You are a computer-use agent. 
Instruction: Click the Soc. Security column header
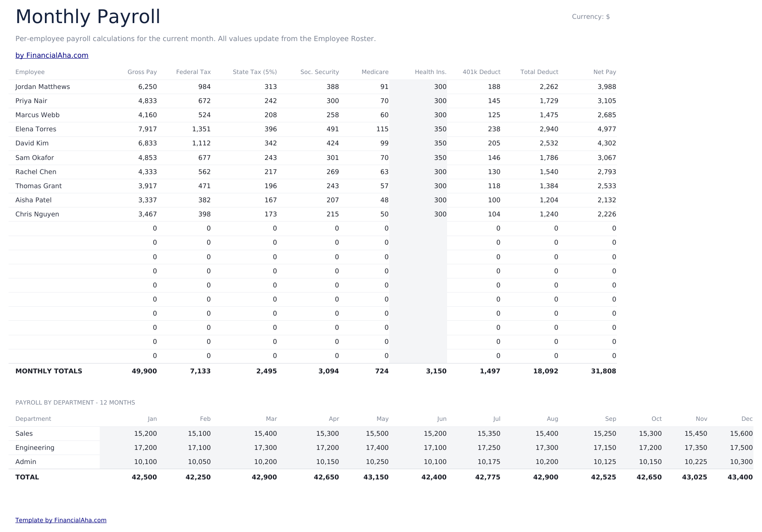coord(320,72)
